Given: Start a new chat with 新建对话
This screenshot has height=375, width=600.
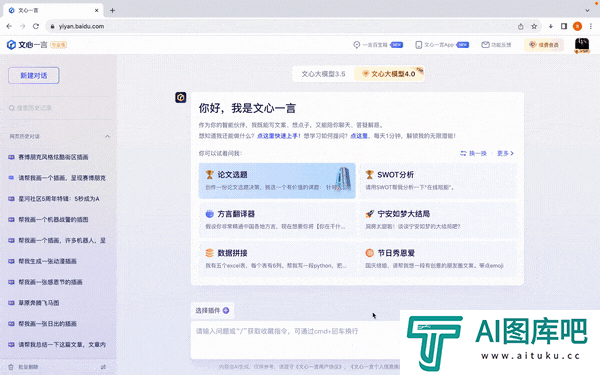Looking at the screenshot, I should pos(34,75).
